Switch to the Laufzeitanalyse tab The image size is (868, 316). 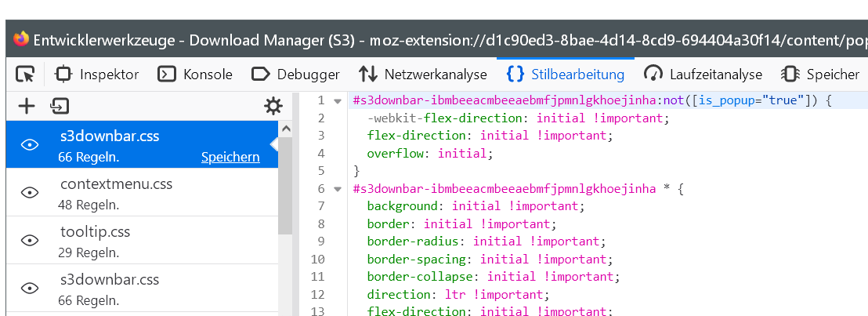click(703, 74)
